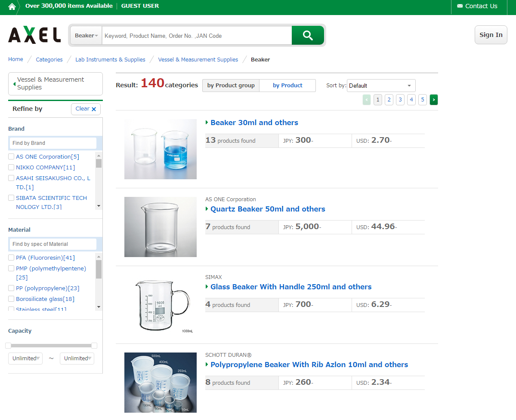Select results page 1

click(x=378, y=100)
